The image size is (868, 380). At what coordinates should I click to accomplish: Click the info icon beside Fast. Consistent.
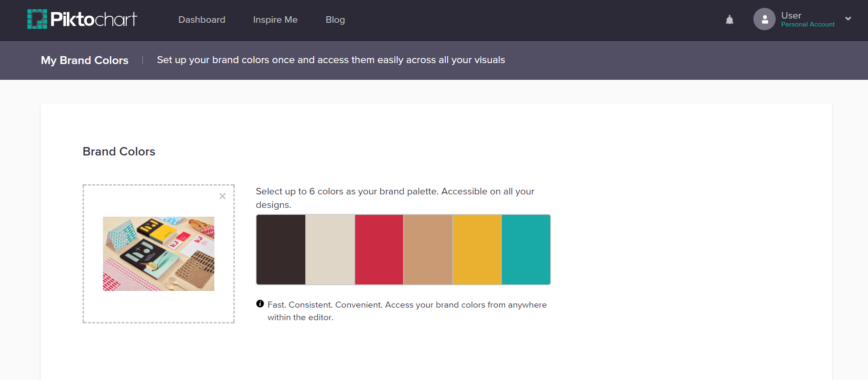tap(260, 304)
